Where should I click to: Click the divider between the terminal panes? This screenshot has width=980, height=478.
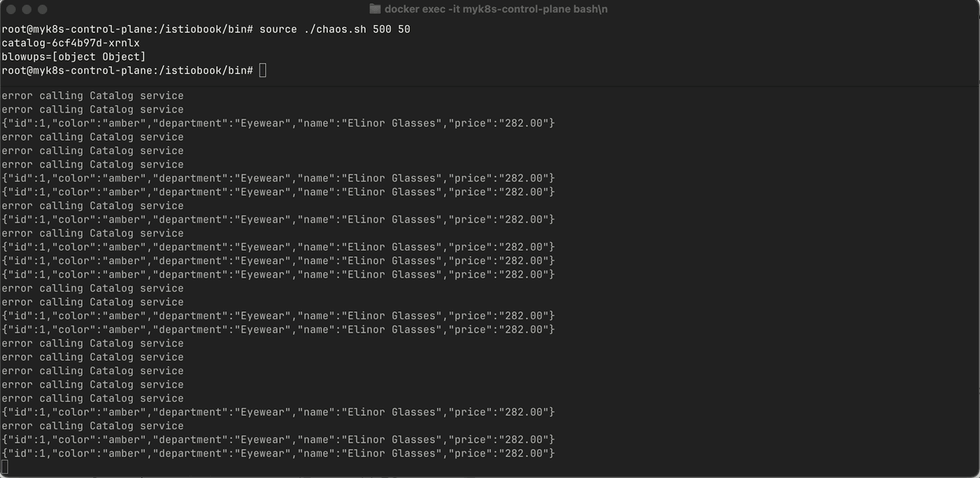coord(490,85)
